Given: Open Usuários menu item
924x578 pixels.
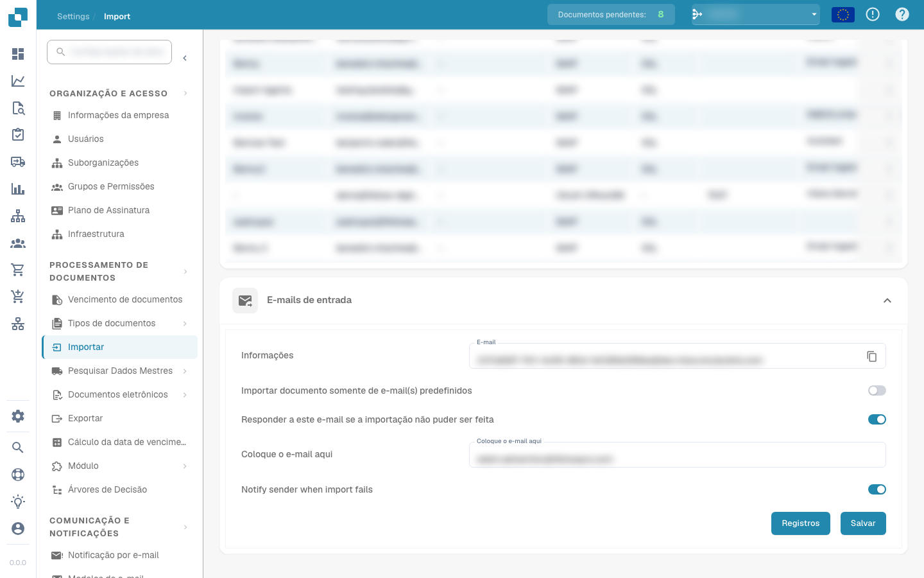Looking at the screenshot, I should 119,139.
